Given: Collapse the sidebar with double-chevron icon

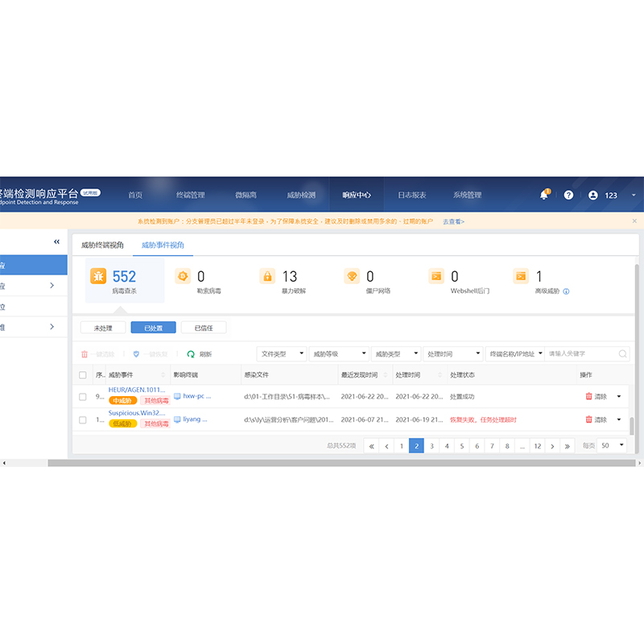Looking at the screenshot, I should (x=56, y=242).
